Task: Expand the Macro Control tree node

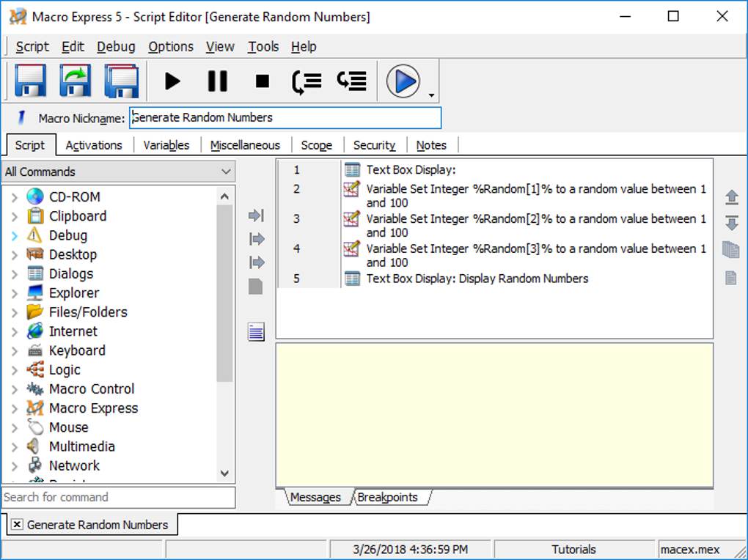Action: pyautogui.click(x=15, y=389)
